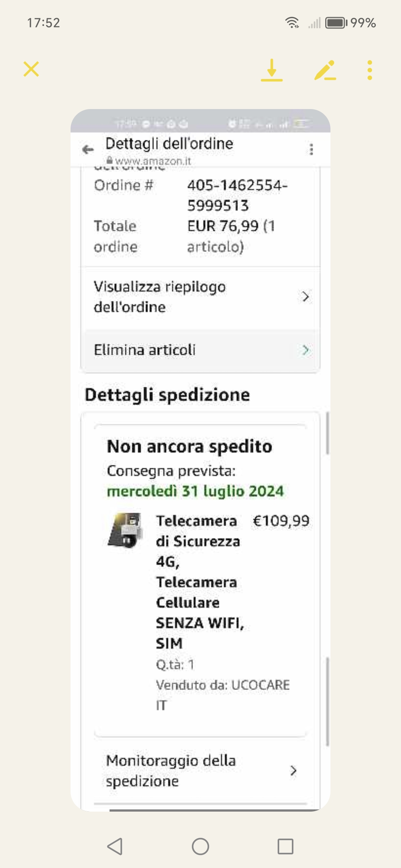This screenshot has height=868, width=401.
Task: Tap the security camera product thumbnail
Action: pos(125,530)
